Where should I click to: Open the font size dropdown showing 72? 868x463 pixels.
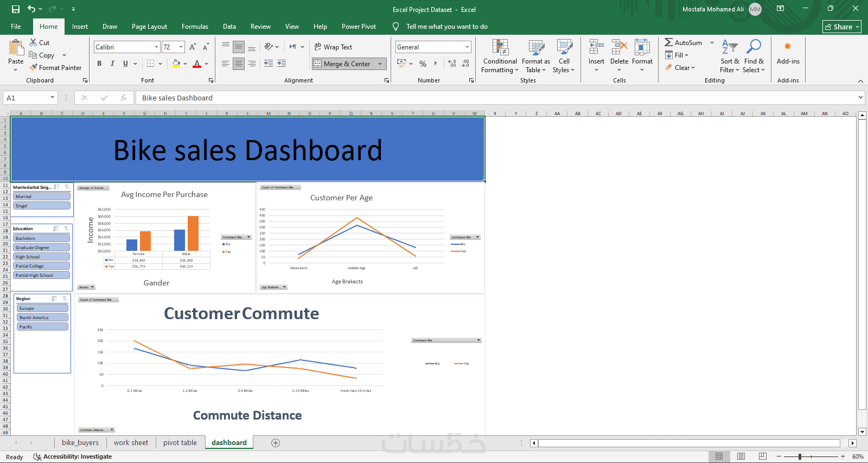click(x=181, y=47)
